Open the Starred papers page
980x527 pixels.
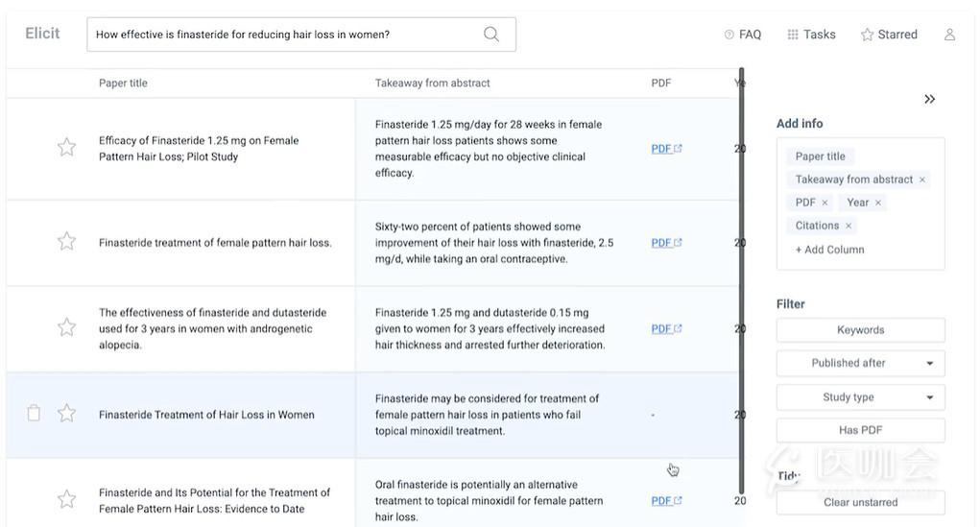pos(889,35)
